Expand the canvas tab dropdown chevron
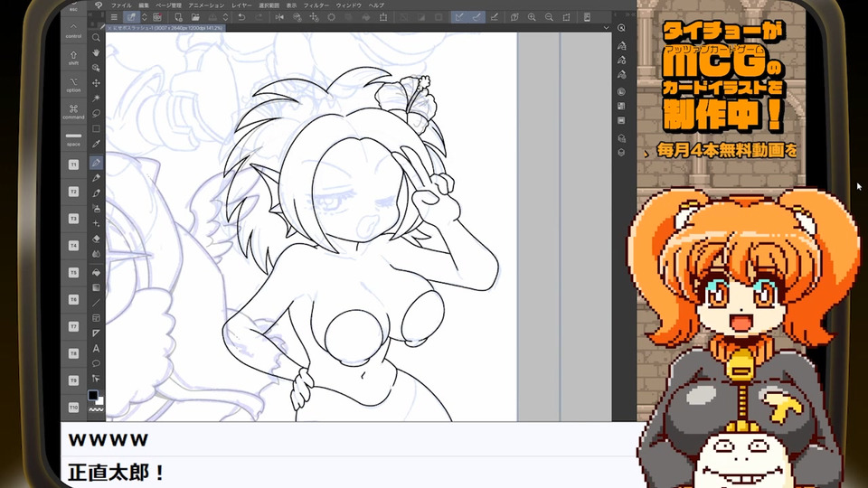This screenshot has height=488, width=868. (606, 28)
